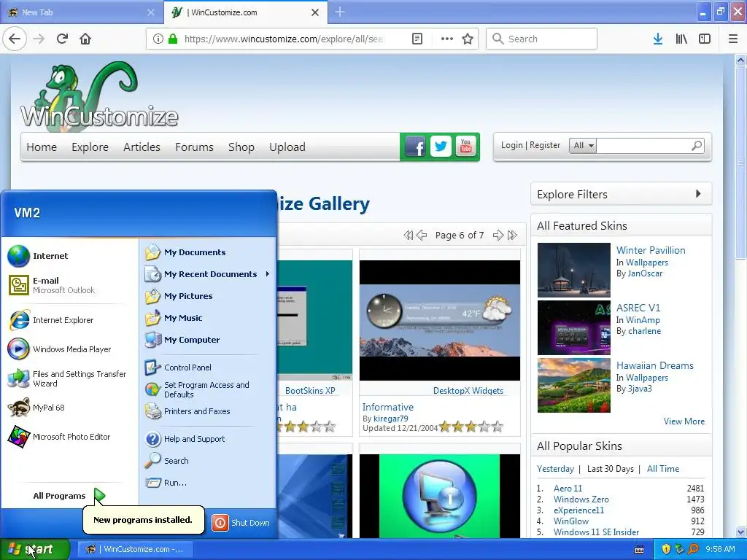This screenshot has width=747, height=560.
Task: Open Winter Pavillion wallpaper thumbnail
Action: pyautogui.click(x=573, y=270)
